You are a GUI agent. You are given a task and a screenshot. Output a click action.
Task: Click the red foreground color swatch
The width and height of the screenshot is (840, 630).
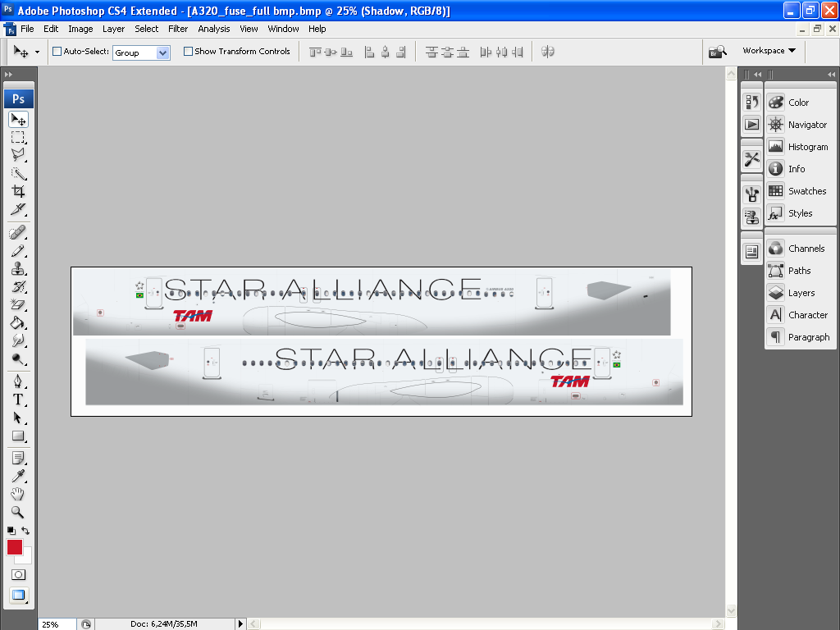tap(14, 546)
